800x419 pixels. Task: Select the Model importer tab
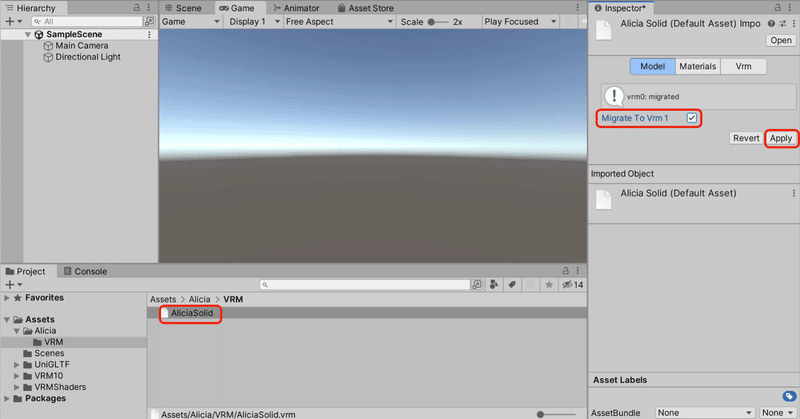(653, 66)
